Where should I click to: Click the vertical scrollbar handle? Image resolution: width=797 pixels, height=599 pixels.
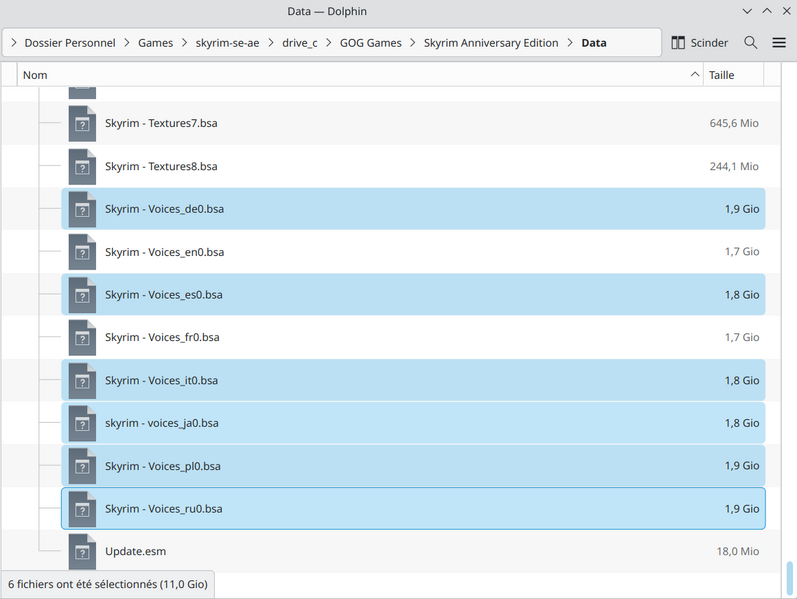[x=789, y=578]
